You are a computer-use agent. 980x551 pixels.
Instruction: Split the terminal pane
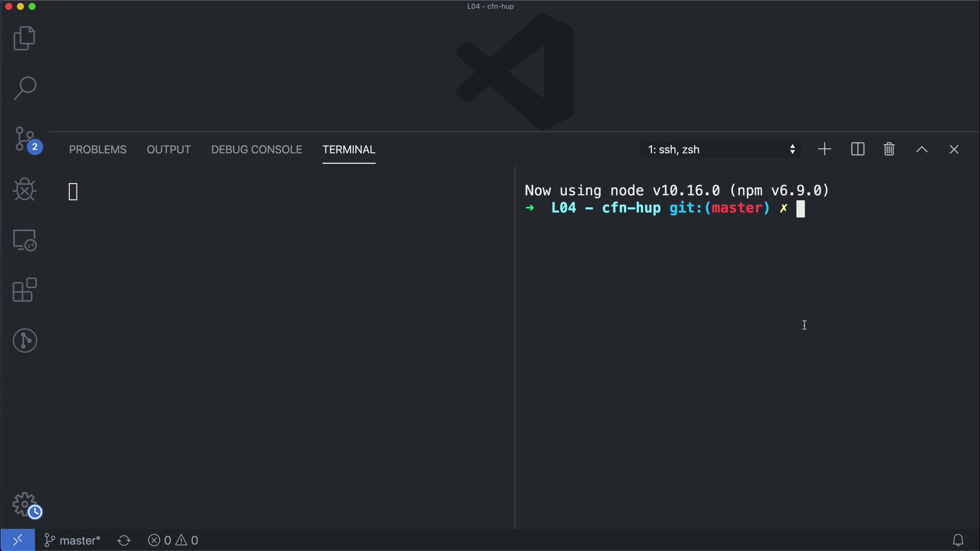857,149
